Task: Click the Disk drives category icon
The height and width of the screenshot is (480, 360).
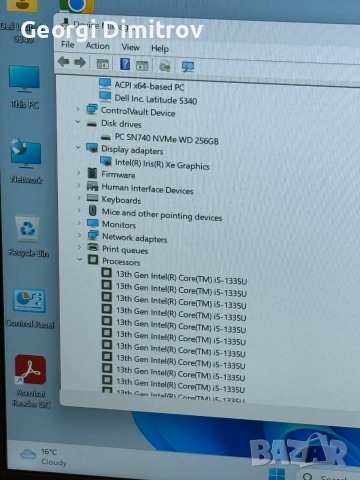Action: pyautogui.click(x=92, y=124)
